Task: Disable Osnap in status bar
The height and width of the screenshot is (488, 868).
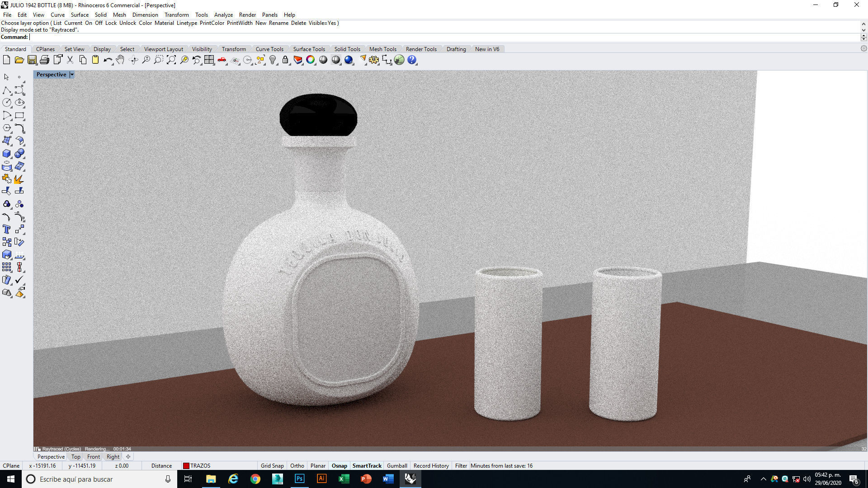Action: point(339,466)
